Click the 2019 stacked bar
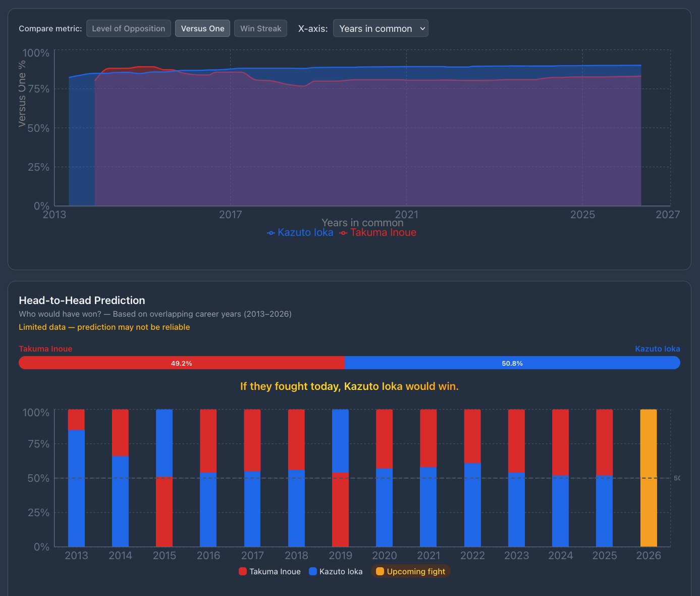Screen dimensions: 700x596 340,478
